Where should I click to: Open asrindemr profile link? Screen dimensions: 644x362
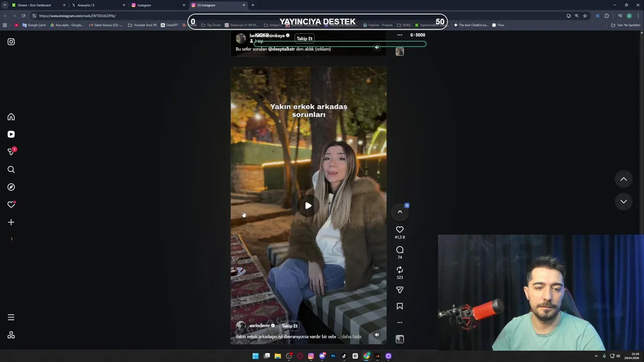pos(259,326)
